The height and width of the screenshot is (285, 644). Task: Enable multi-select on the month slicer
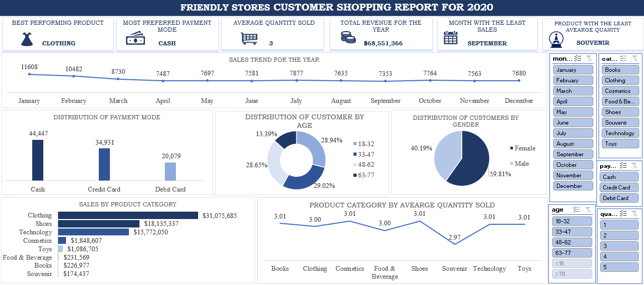point(577,59)
